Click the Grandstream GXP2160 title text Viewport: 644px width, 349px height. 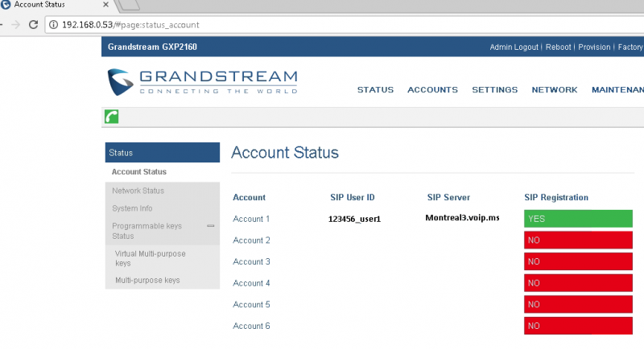[x=152, y=47]
